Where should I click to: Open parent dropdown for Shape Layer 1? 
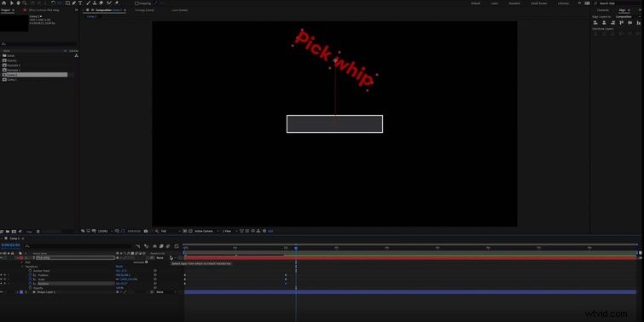166,292
